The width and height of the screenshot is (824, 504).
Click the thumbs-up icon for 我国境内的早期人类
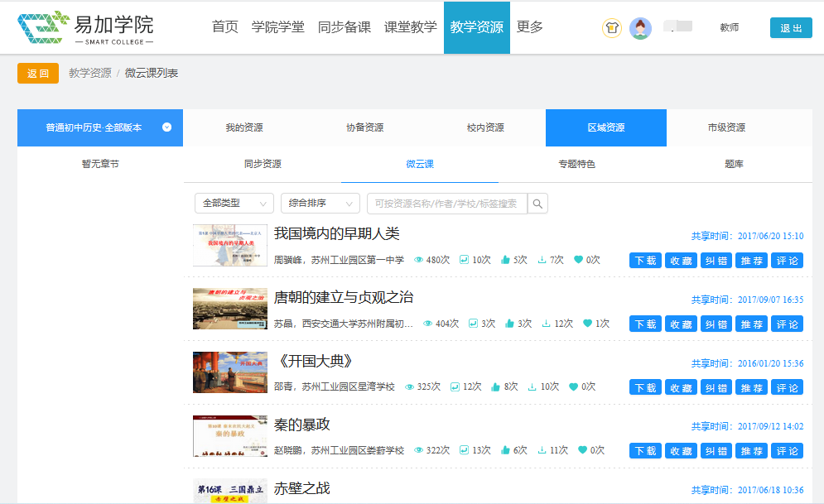(x=505, y=260)
